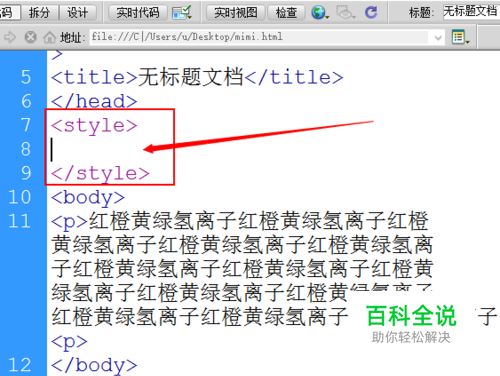This screenshot has height=376, width=500.
Task: Click the opening <style> tag
Action: (94, 126)
